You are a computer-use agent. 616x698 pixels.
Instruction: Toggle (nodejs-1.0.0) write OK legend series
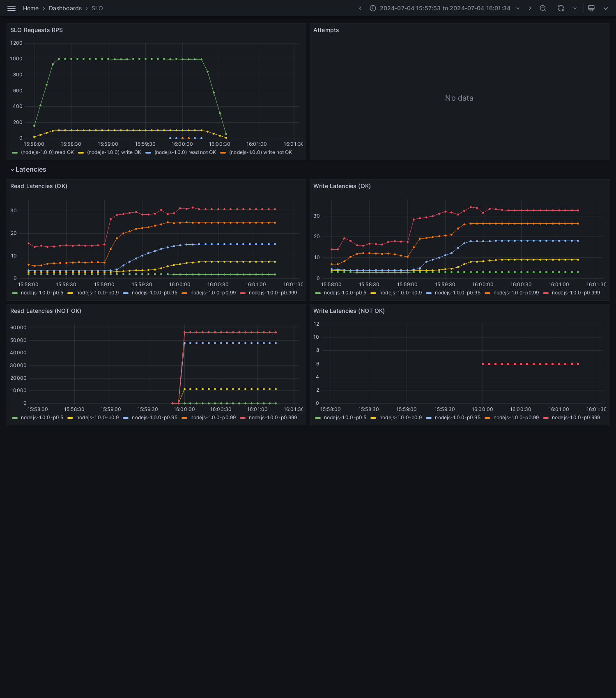tap(114, 152)
